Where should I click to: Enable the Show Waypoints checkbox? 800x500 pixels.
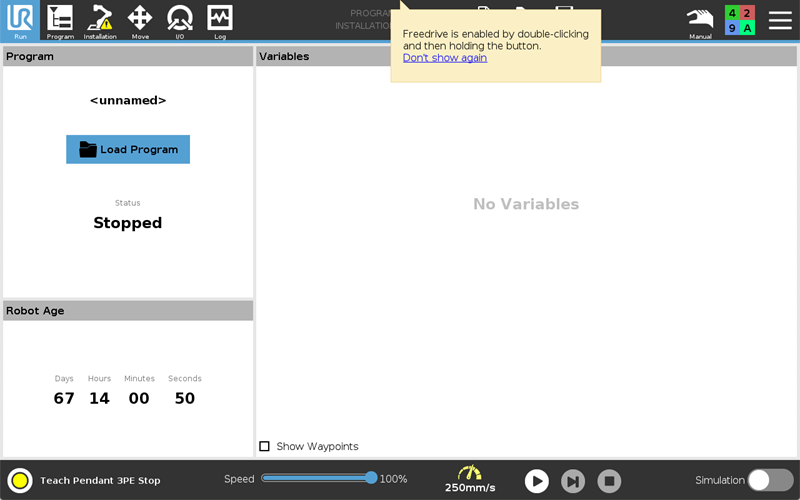265,446
